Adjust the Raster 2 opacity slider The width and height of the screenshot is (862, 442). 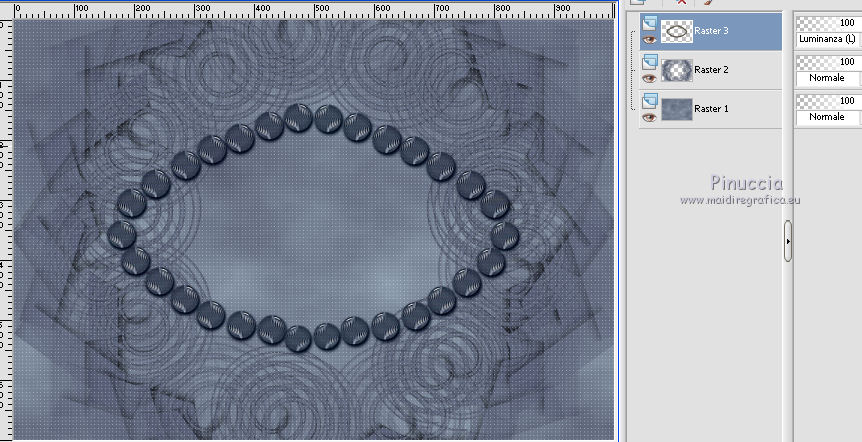(828, 62)
